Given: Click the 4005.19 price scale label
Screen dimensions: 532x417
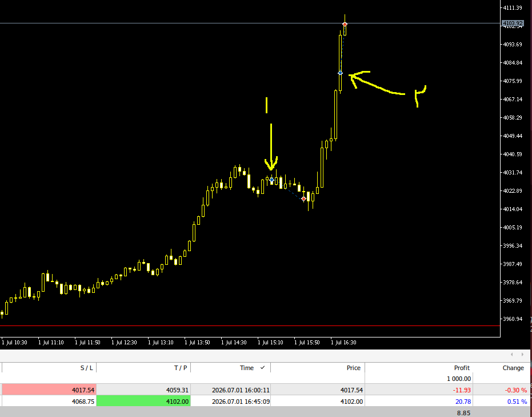Looking at the screenshot, I should point(513,227).
